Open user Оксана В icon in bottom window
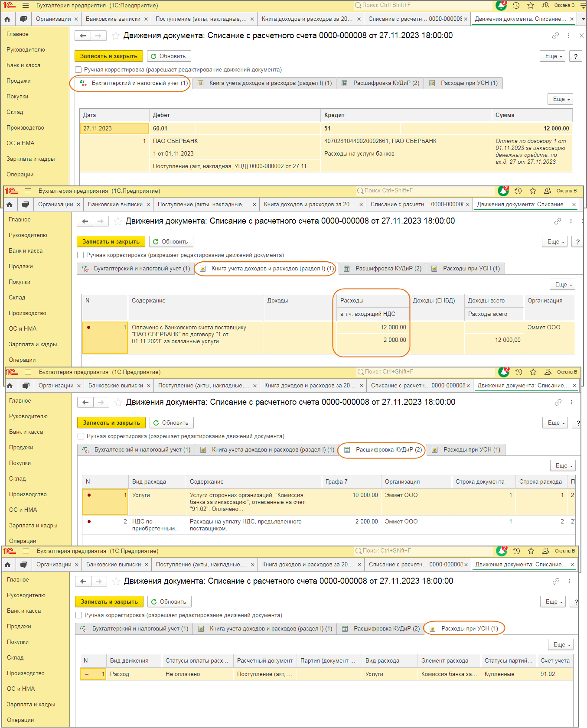This screenshot has width=587, height=728. (x=545, y=551)
